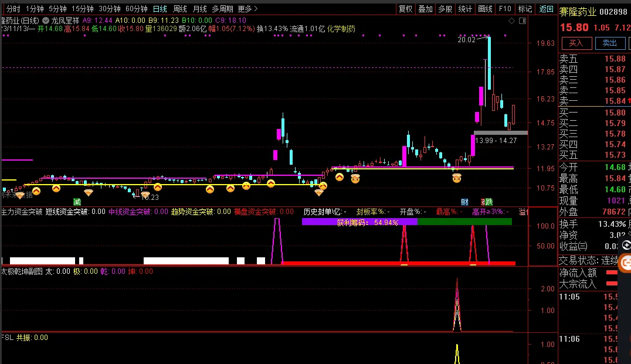Open the 多周期 multi-period view
Viewport: 631px width, 364px height.
[222, 9]
